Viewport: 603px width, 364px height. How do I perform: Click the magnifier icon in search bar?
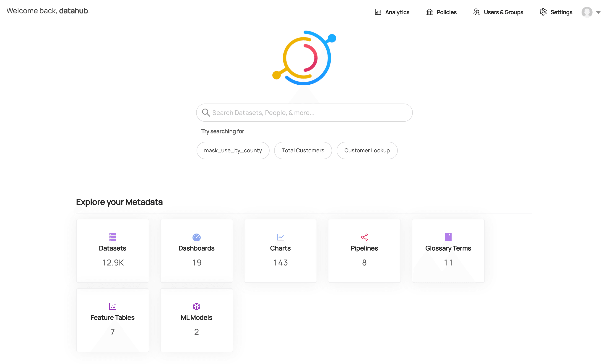pyautogui.click(x=206, y=113)
